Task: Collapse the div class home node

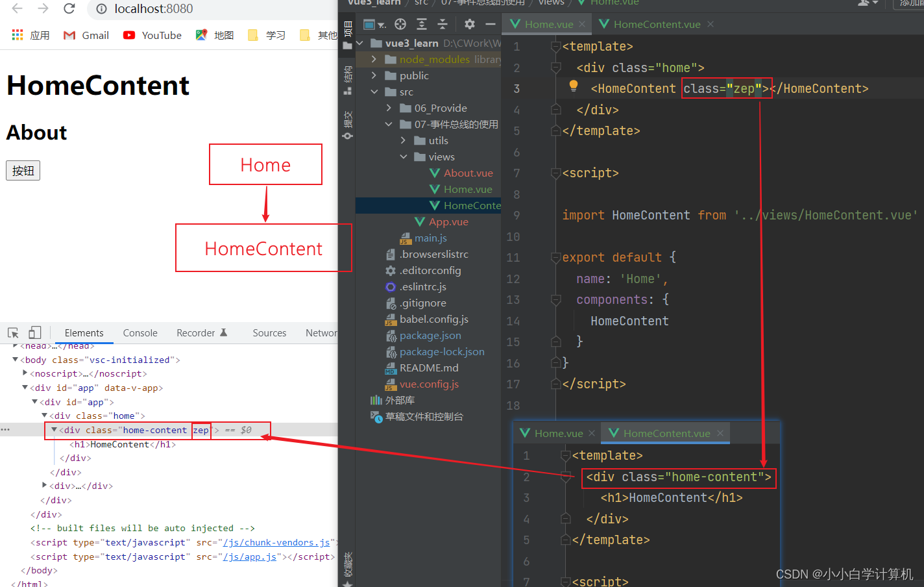Action: point(44,416)
